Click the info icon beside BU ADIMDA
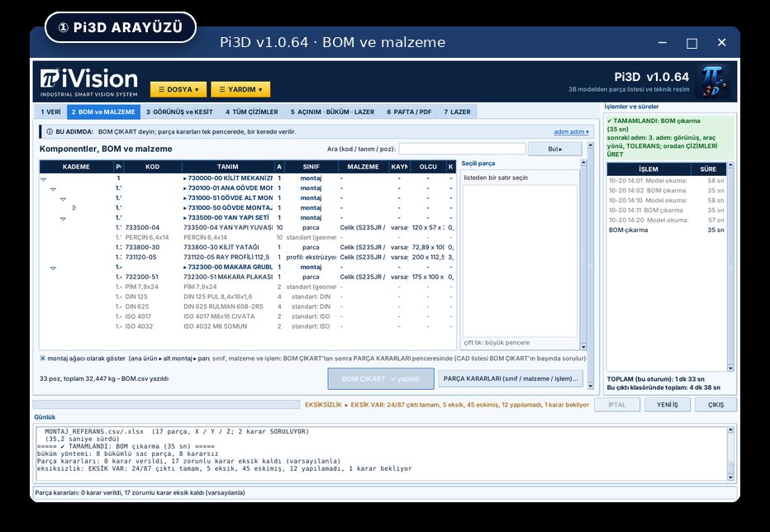The width and height of the screenshot is (770, 532). click(x=50, y=131)
